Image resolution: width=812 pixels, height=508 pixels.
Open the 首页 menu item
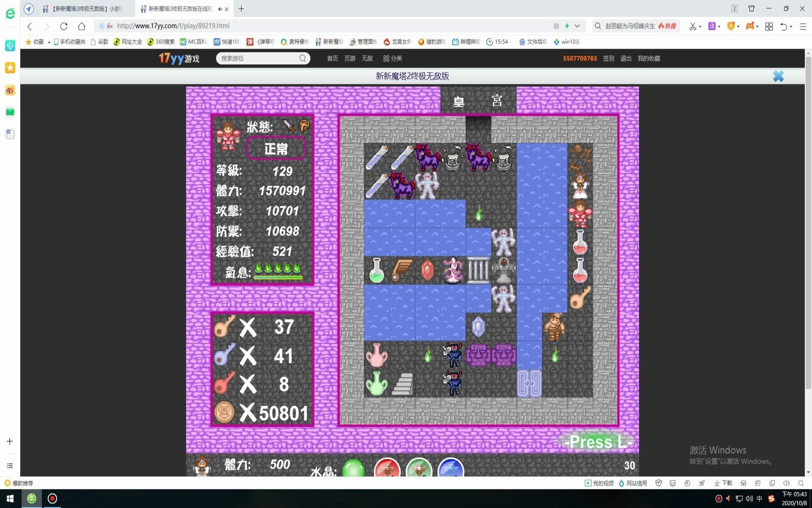coord(332,58)
